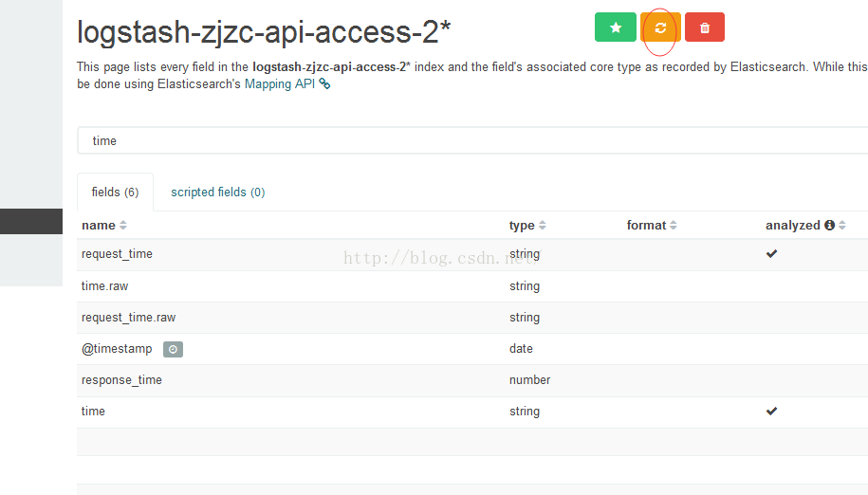This screenshot has height=495, width=868.
Task: Sort fields by format column arrows
Action: click(x=674, y=225)
